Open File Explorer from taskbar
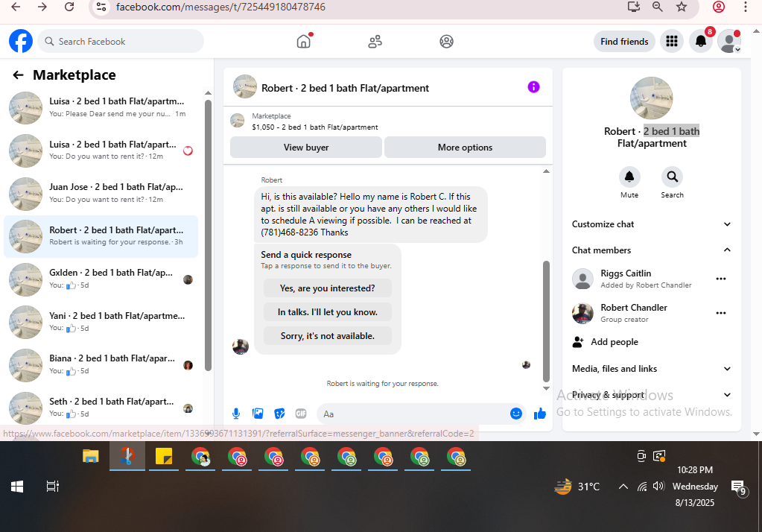The width and height of the screenshot is (762, 532). [x=90, y=457]
